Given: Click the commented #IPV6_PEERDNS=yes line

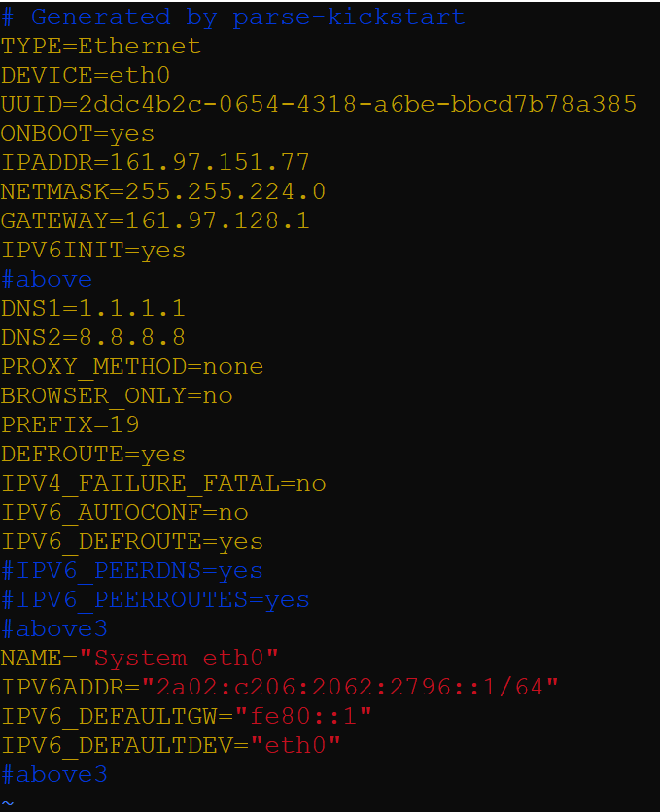Looking at the screenshot, I should [x=132, y=571].
